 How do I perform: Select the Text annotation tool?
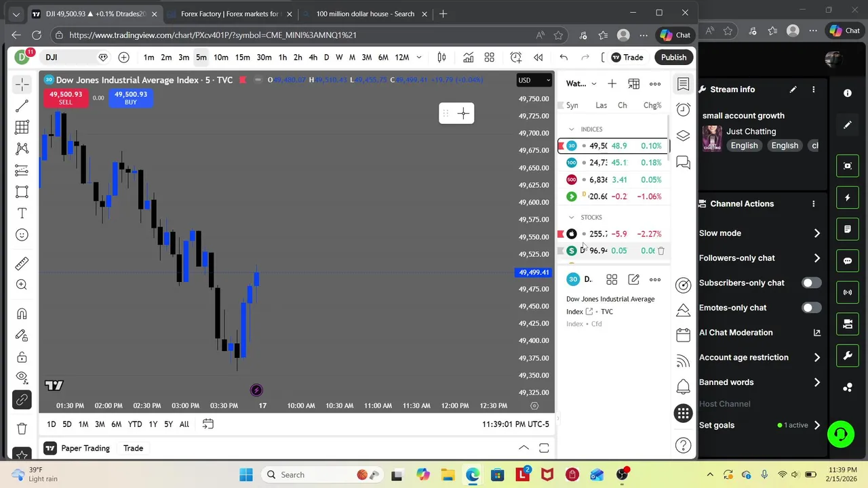pos(22,213)
